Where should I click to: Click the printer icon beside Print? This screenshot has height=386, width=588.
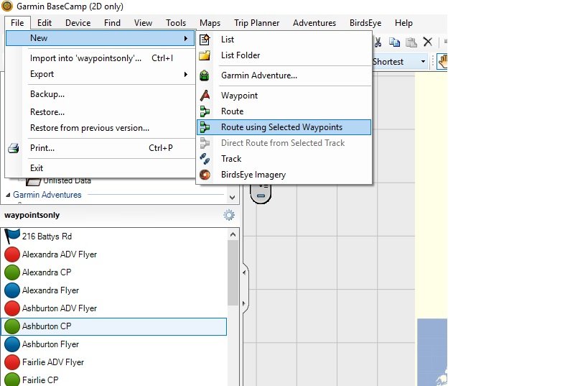tap(14, 148)
